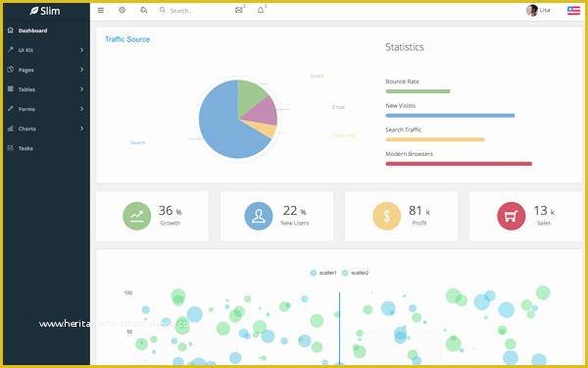This screenshot has width=588, height=368.
Task: Go to the Forms menu item
Action: (x=46, y=109)
